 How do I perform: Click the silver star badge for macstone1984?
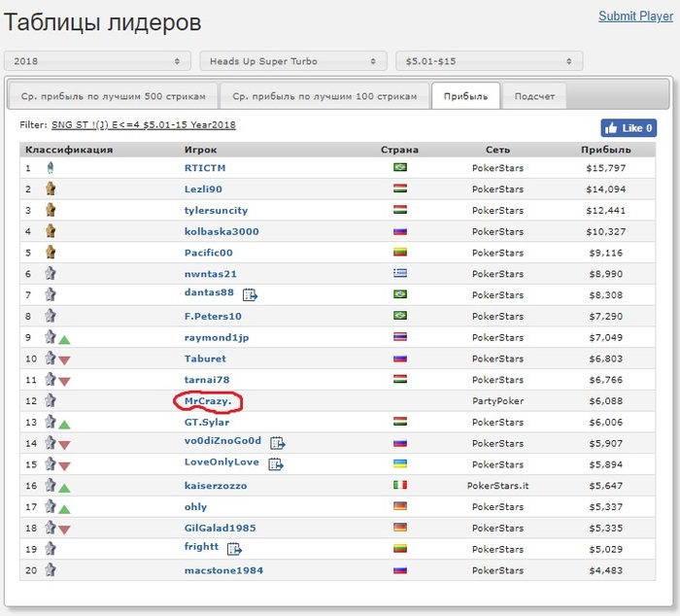(51, 569)
